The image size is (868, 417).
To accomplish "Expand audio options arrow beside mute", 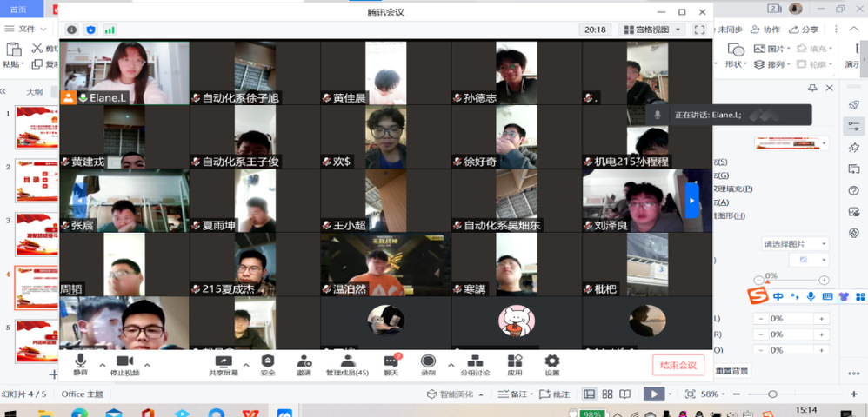I will (x=103, y=365).
